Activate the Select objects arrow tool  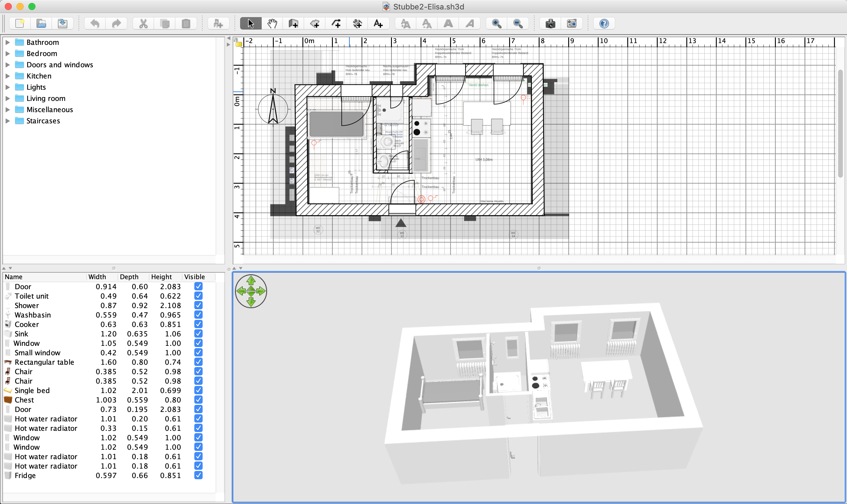tap(250, 23)
